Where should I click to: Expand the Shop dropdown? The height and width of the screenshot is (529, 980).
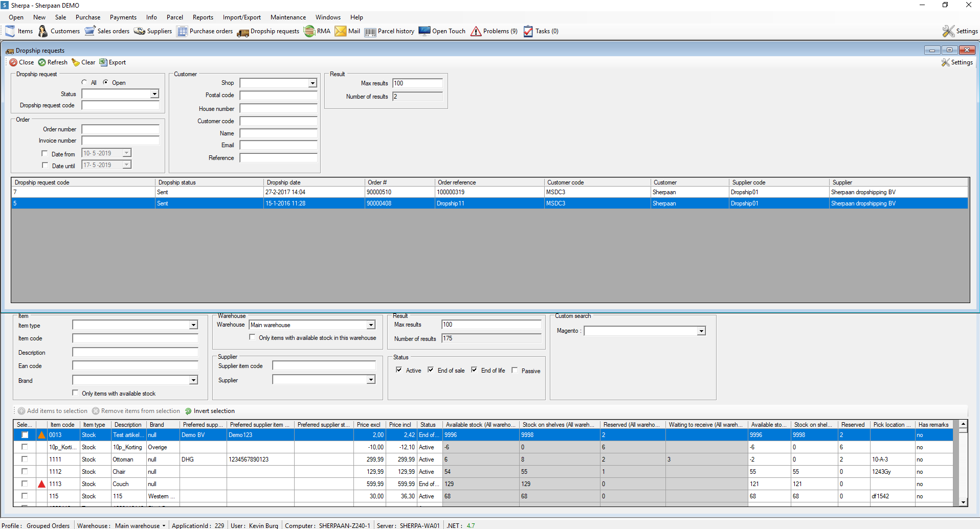click(312, 83)
